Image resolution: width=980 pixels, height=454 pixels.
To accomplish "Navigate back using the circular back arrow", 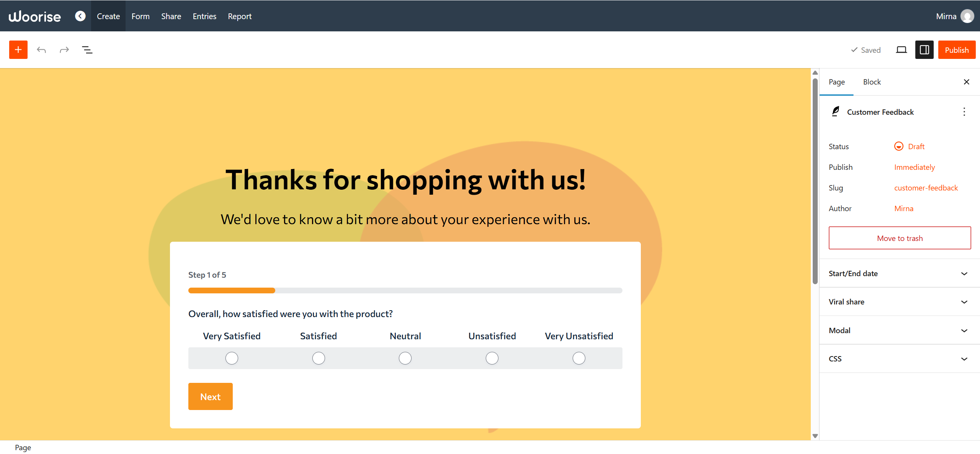I will [x=80, y=16].
